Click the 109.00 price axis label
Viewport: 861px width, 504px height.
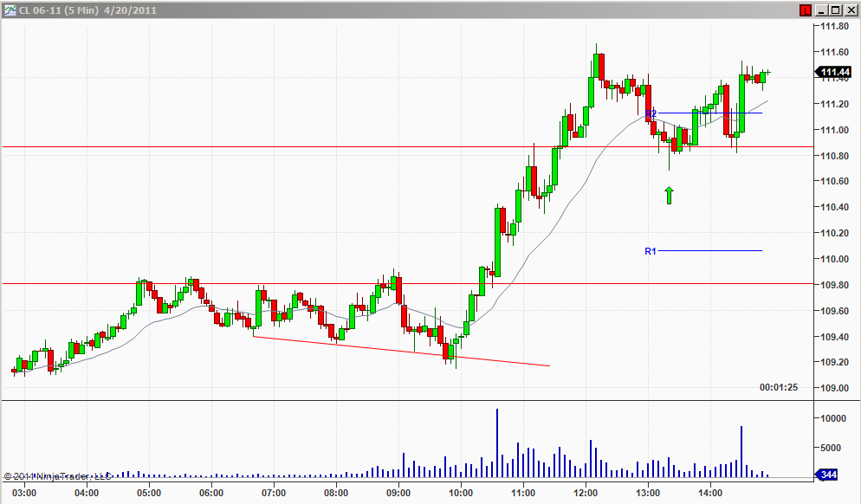835,388
